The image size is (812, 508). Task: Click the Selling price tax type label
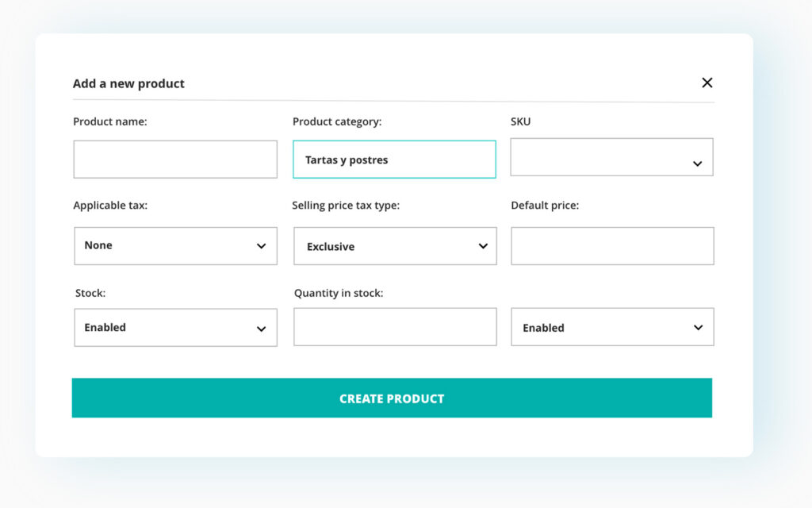(x=346, y=205)
